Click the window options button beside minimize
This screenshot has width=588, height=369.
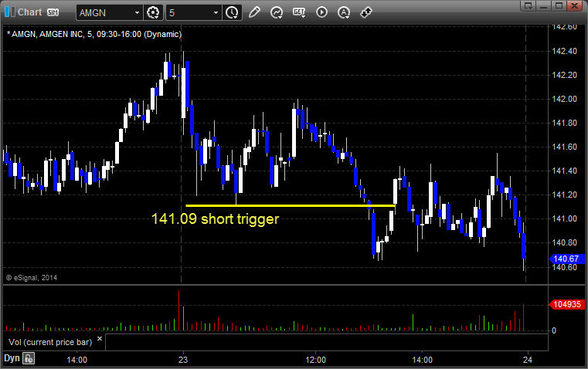(529, 5)
